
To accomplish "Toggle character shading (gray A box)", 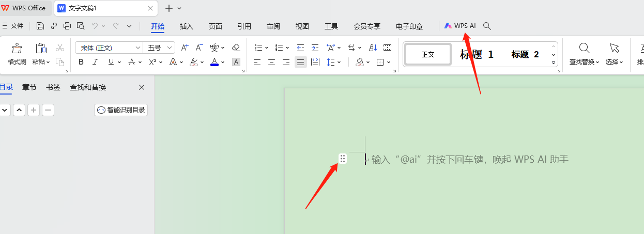I will (236, 62).
